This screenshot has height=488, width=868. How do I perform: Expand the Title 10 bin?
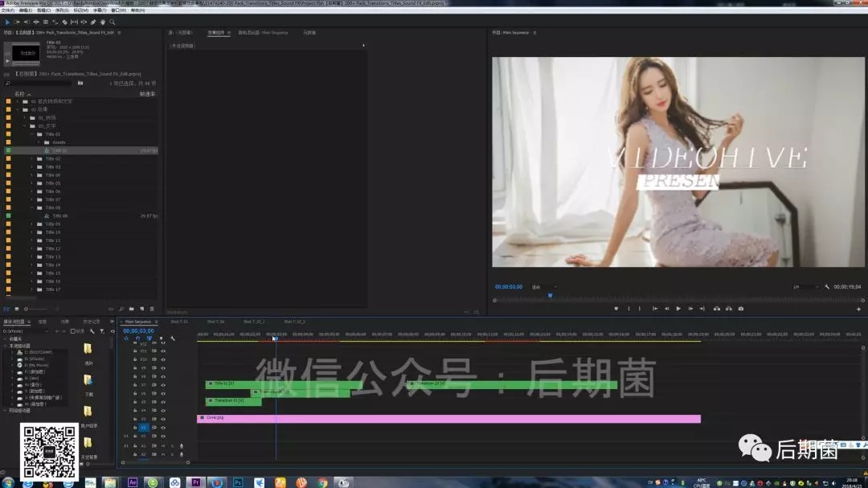[x=32, y=232]
